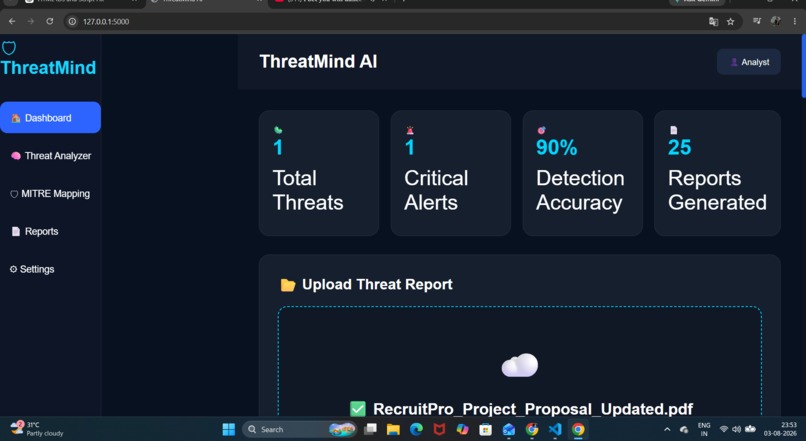This screenshot has height=441, width=806.
Task: Click the Total Threats label
Action: coord(308,190)
